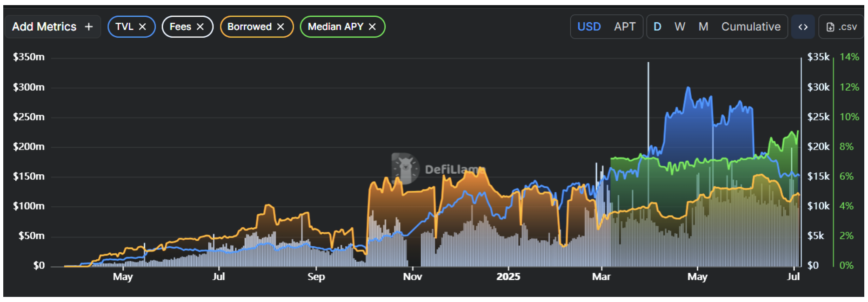Remove the TVL metric via its X
868x302 pixels.
click(143, 27)
